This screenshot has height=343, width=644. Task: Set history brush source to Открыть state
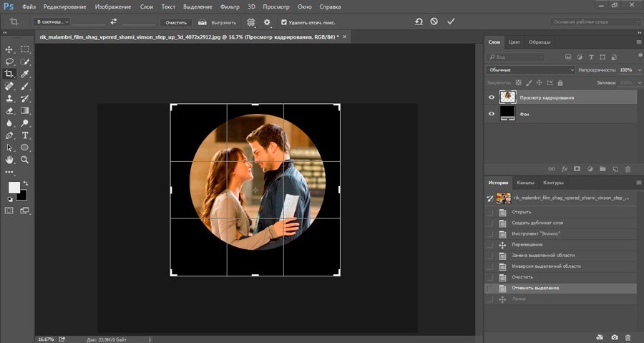(x=489, y=213)
